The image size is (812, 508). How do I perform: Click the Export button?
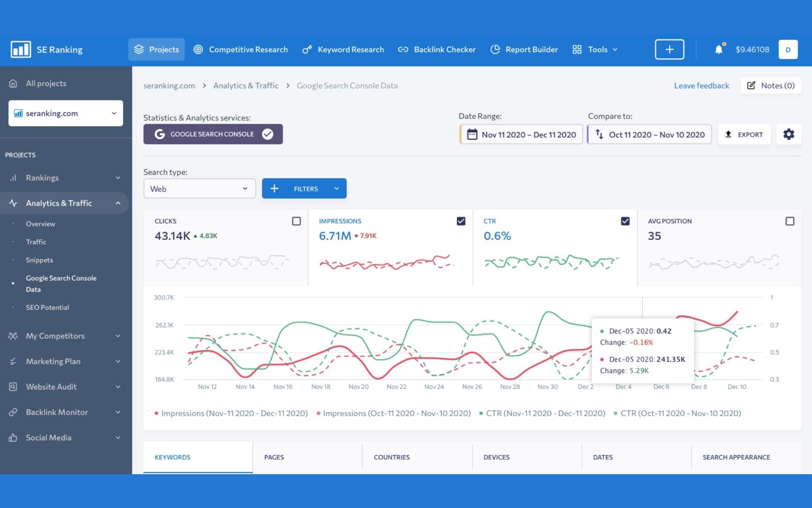(744, 134)
